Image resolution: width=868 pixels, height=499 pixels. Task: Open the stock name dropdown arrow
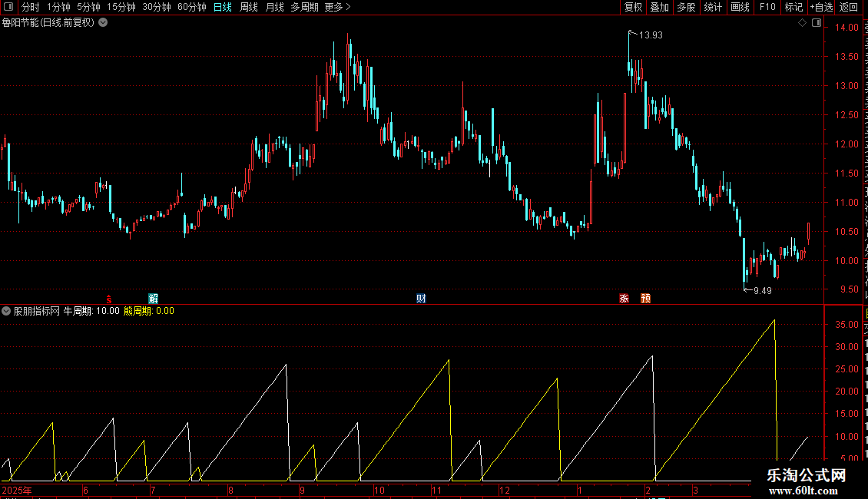pos(103,23)
